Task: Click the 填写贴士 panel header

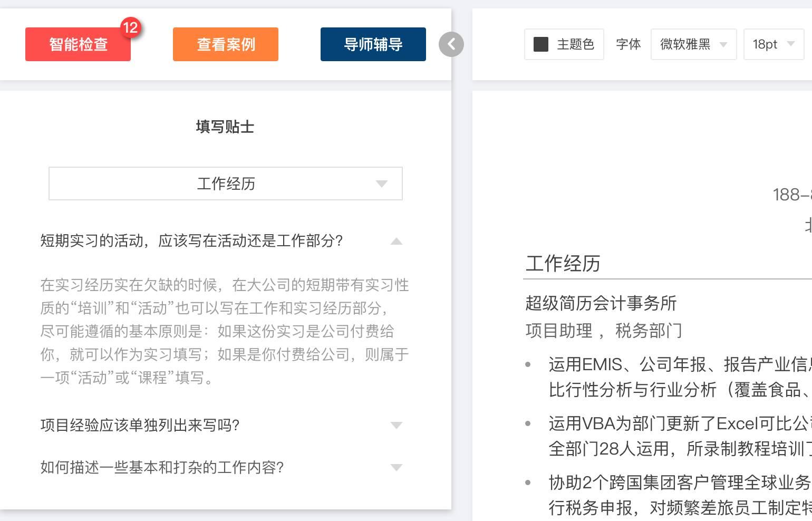Action: tap(225, 127)
